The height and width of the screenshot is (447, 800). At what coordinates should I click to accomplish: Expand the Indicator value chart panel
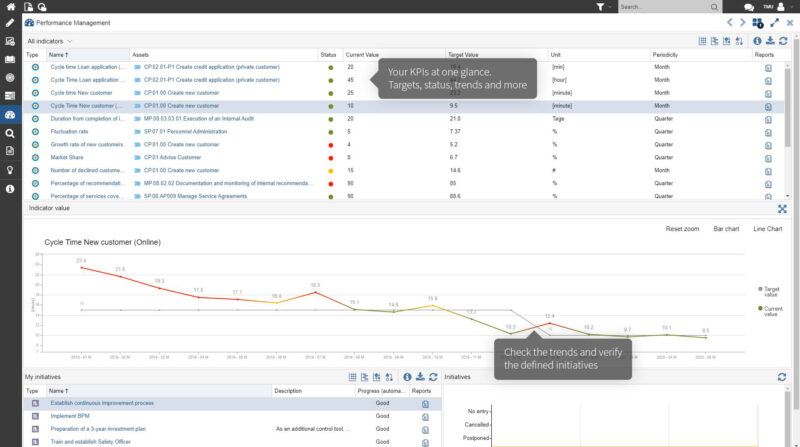click(782, 209)
